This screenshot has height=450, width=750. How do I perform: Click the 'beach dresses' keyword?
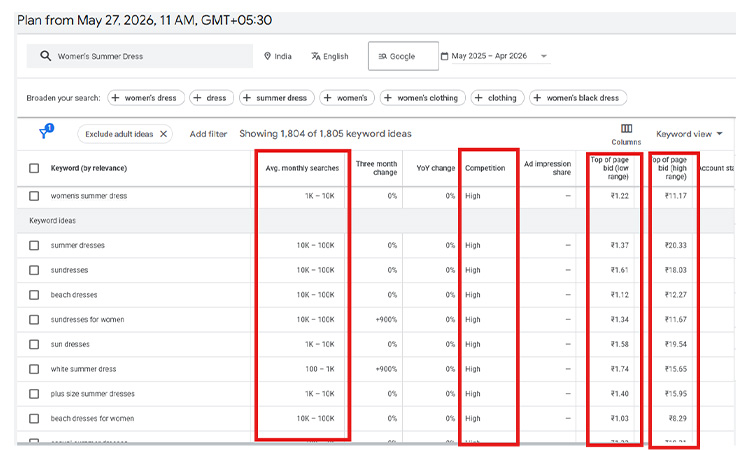(x=74, y=295)
